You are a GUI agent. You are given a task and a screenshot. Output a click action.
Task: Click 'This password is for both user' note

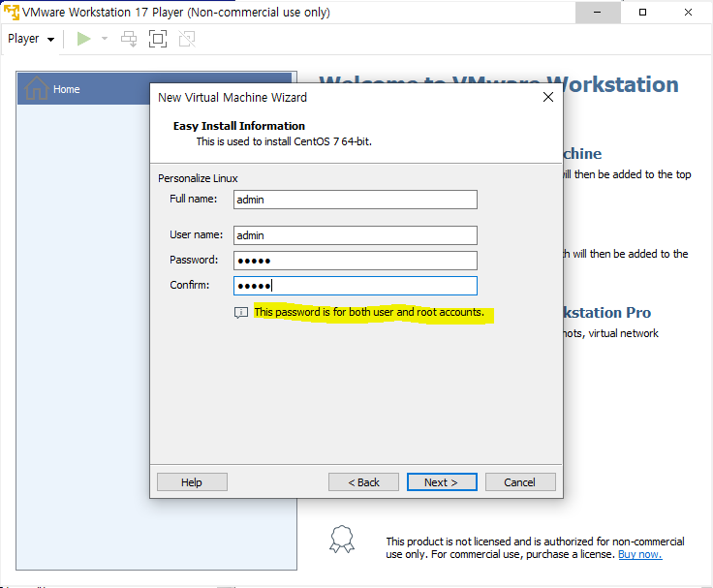click(x=369, y=313)
